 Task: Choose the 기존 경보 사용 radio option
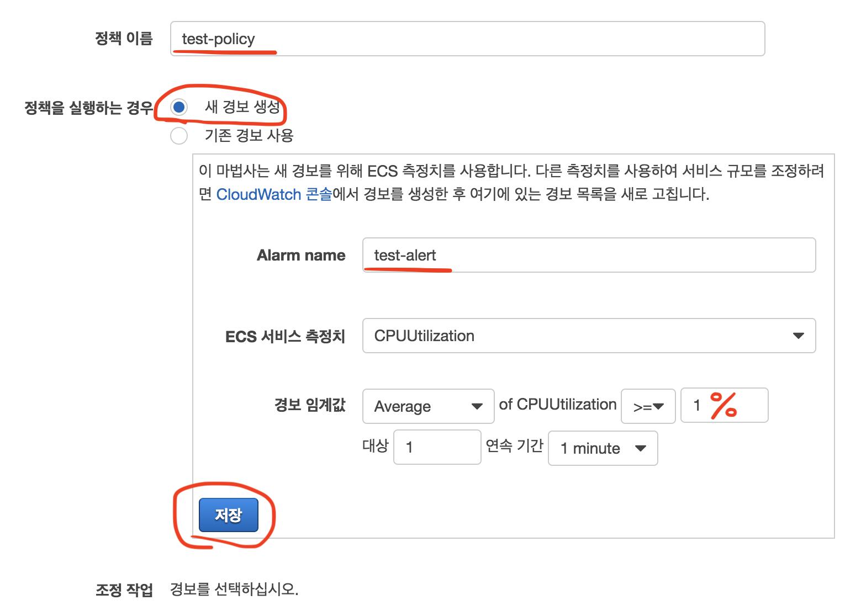tap(178, 136)
